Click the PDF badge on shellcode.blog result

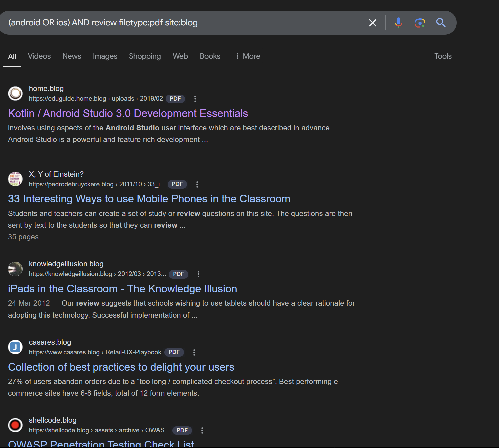[x=182, y=430]
